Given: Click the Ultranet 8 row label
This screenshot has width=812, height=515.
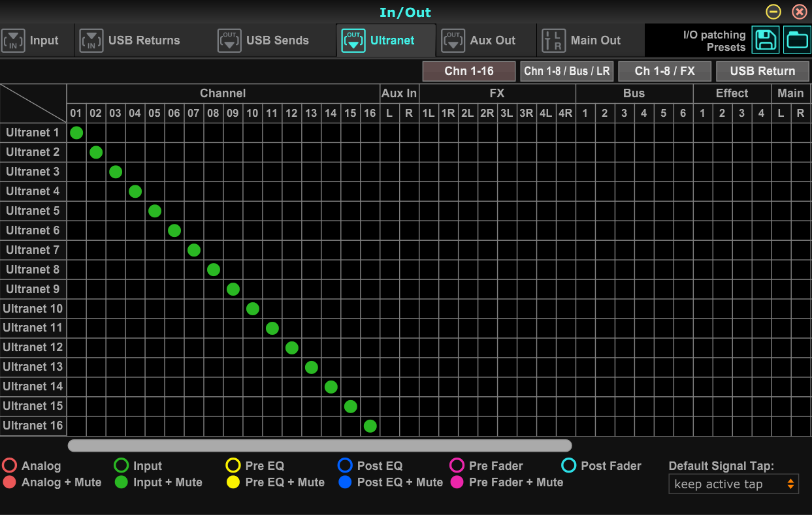Looking at the screenshot, I should 33,270.
